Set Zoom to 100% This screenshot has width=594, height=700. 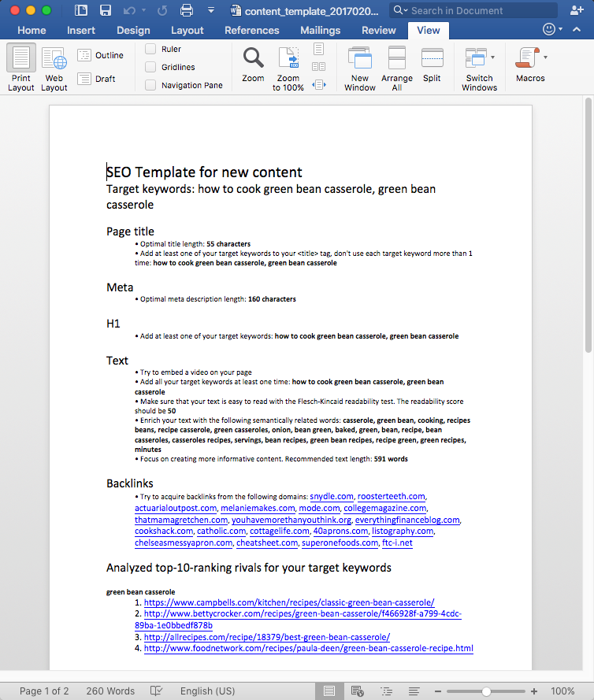pyautogui.click(x=288, y=68)
